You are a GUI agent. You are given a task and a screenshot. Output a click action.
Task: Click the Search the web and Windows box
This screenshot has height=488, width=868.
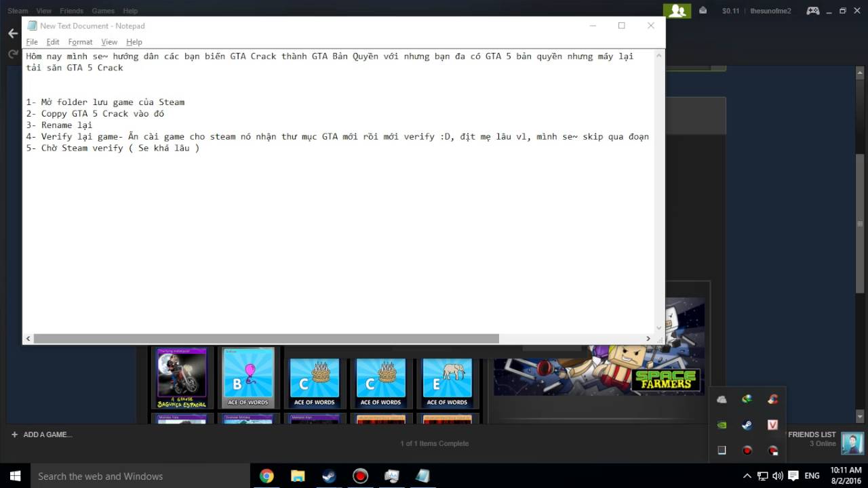(141, 476)
